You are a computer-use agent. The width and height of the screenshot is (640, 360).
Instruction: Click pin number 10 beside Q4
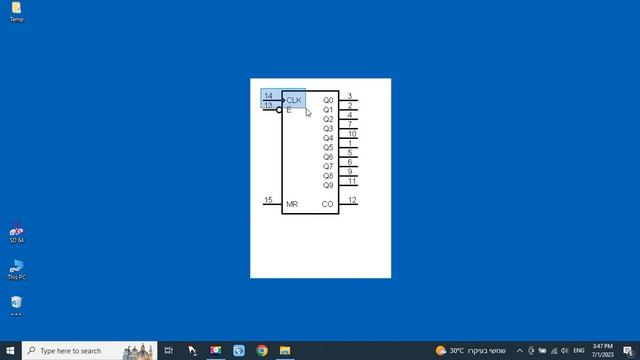(352, 133)
